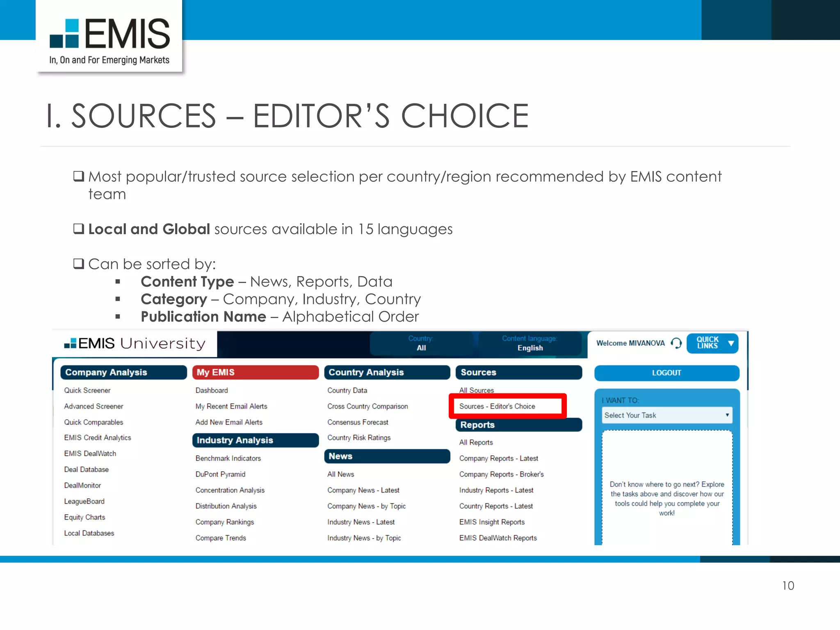Open the Reports menu header
Viewport: 840px width, 630px height.
[519, 425]
